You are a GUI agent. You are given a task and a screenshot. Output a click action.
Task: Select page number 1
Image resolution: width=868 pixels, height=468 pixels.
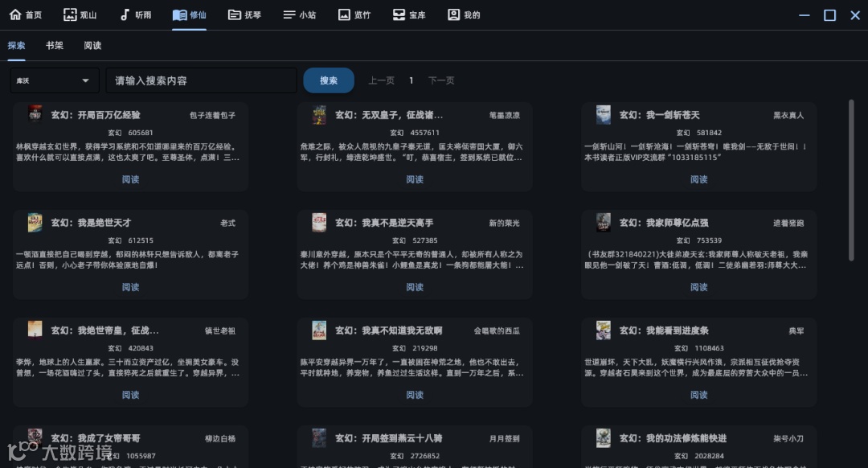[x=411, y=80]
